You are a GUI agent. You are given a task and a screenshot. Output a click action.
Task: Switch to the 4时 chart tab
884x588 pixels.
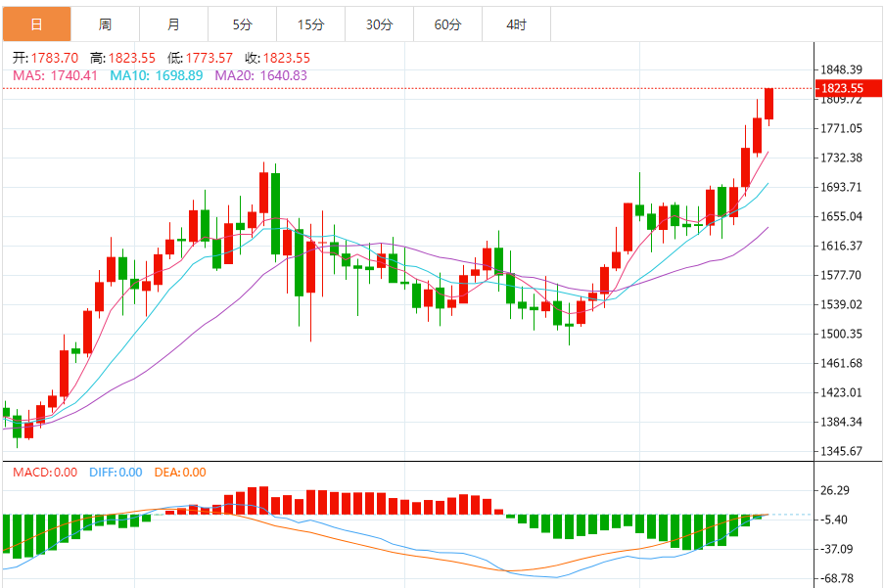point(516,24)
